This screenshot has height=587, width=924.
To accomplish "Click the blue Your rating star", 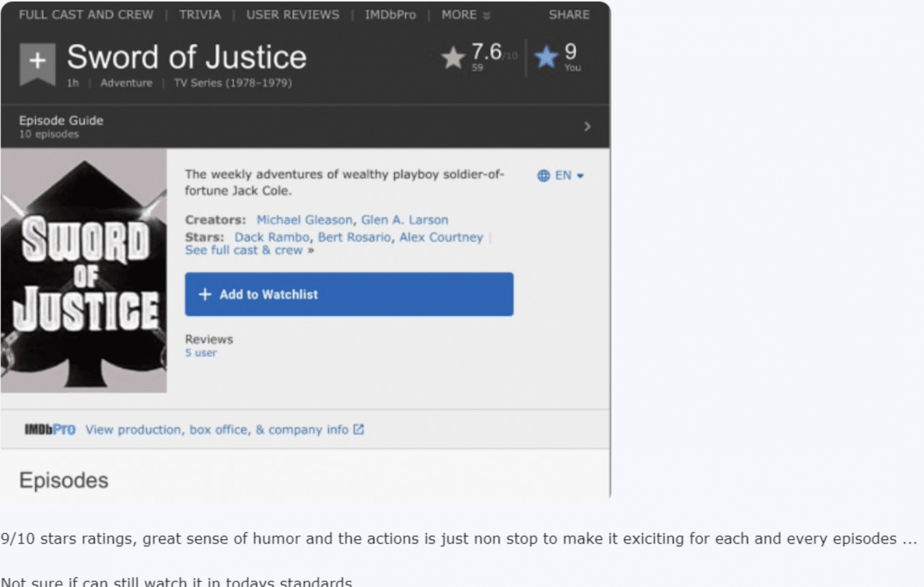I will (x=546, y=57).
